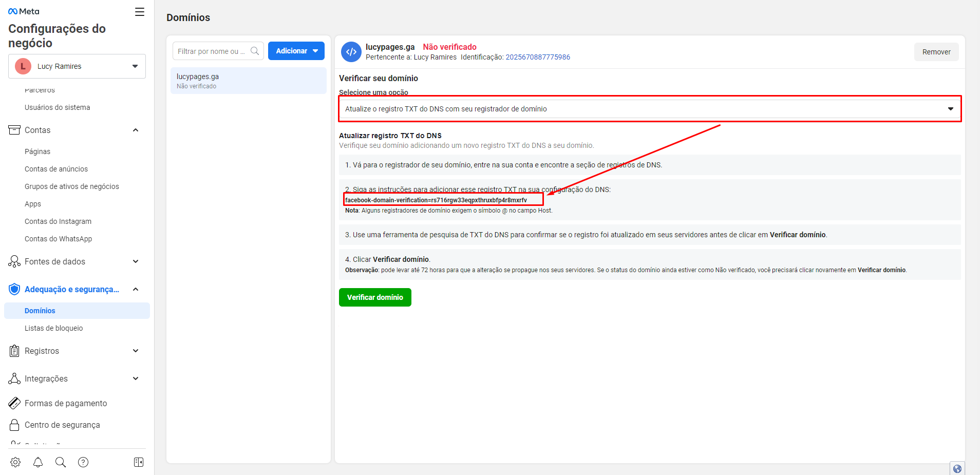Click the globe icon at bottom right
Viewport: 980px width, 475px height.
point(957,468)
